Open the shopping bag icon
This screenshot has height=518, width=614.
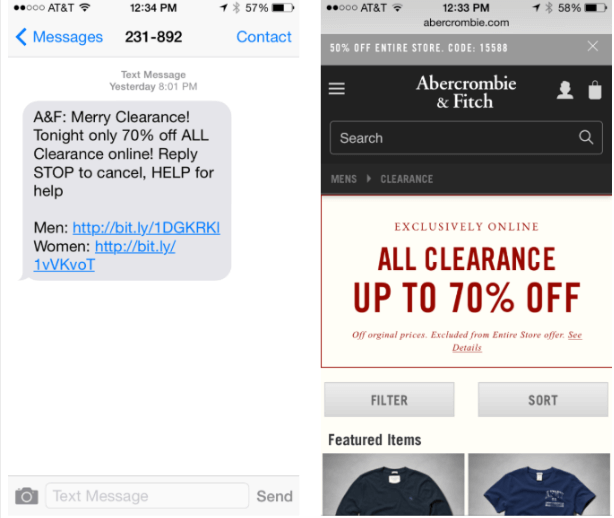(595, 90)
